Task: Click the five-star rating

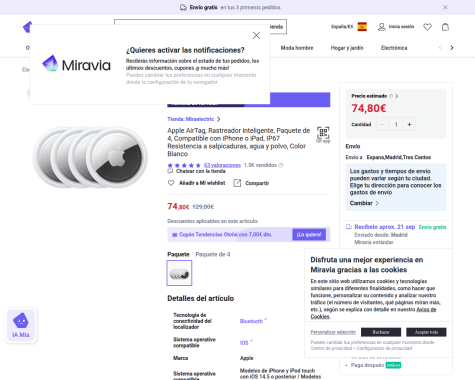Action: pyautogui.click(x=184, y=165)
